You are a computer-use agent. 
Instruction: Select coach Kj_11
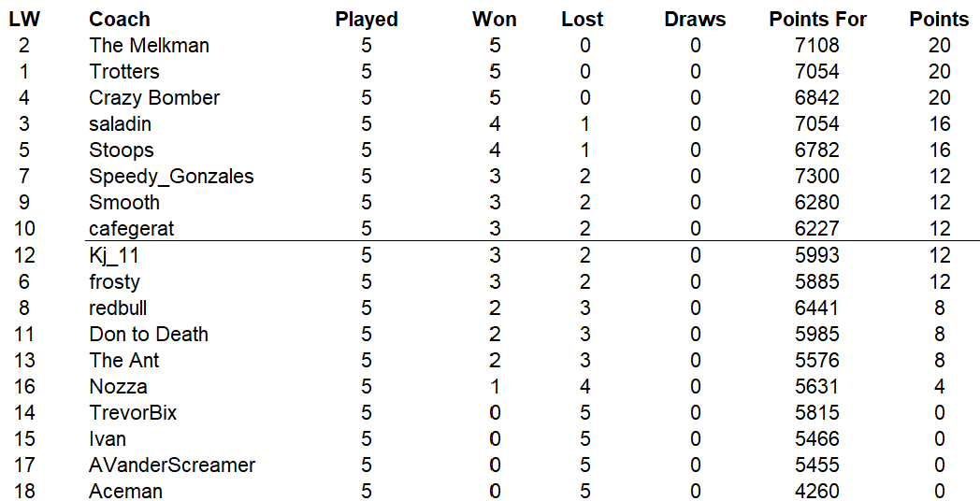tap(114, 255)
